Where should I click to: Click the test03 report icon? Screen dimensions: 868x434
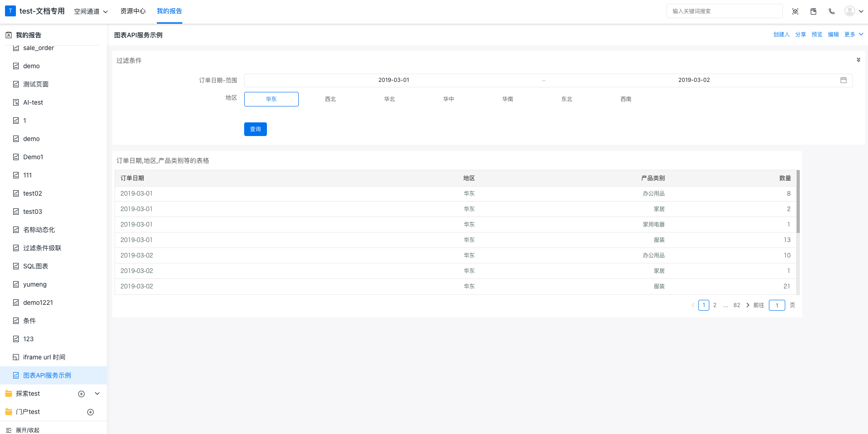(x=16, y=212)
